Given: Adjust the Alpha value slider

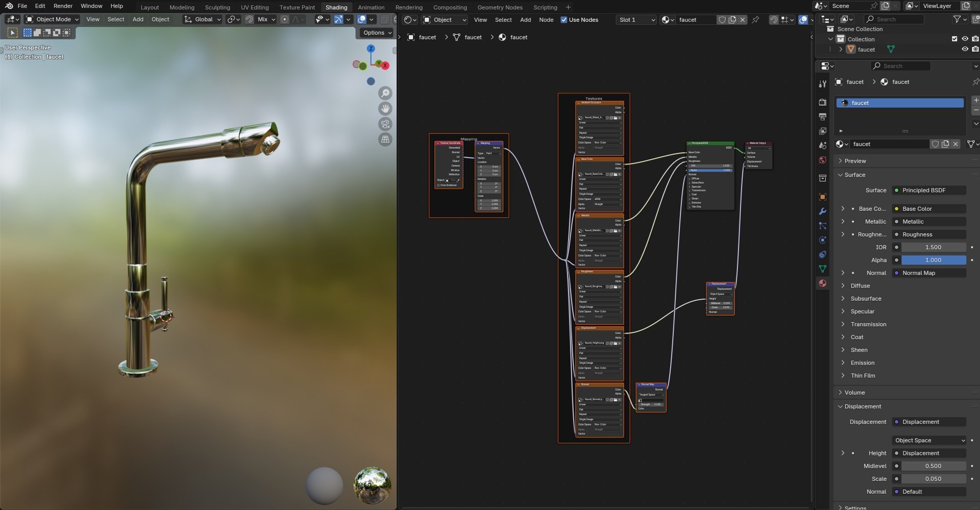Looking at the screenshot, I should point(934,260).
